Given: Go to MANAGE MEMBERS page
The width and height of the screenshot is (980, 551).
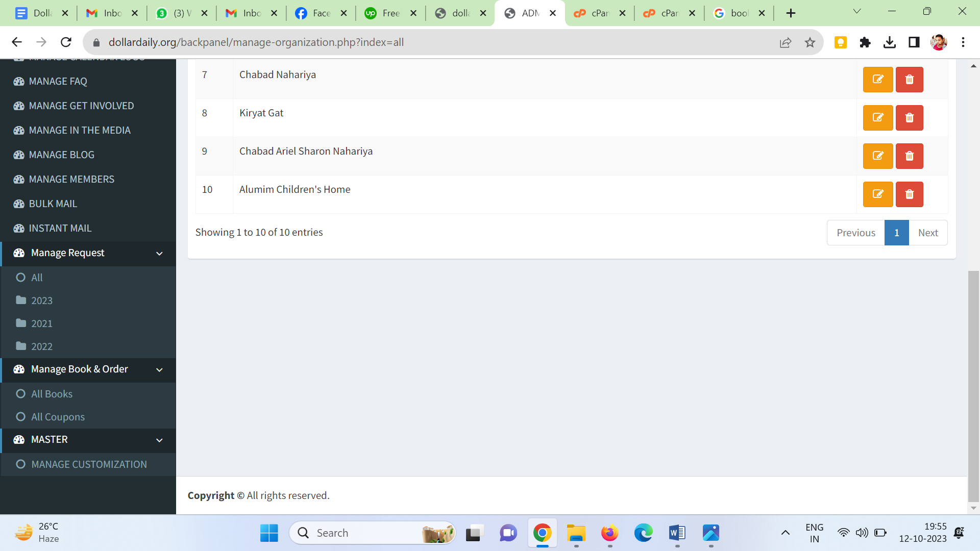Looking at the screenshot, I should 71,179.
